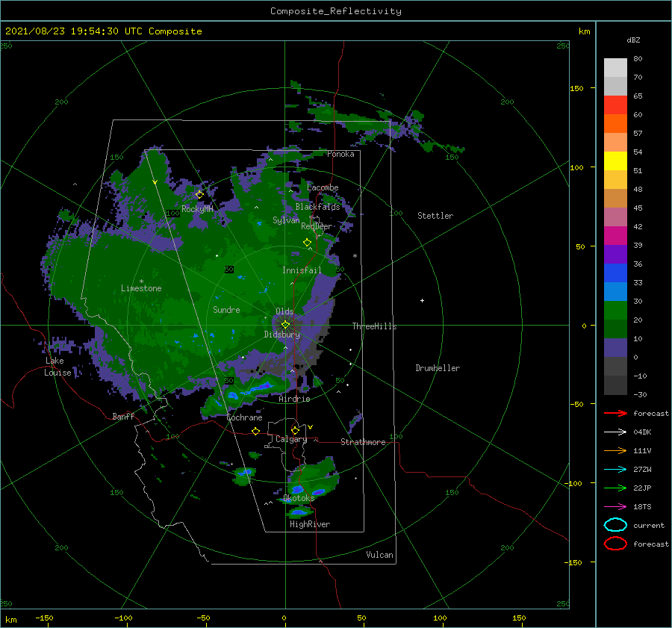Click the HighRiver label
Image resolution: width=672 pixels, height=628 pixels.
310,524
